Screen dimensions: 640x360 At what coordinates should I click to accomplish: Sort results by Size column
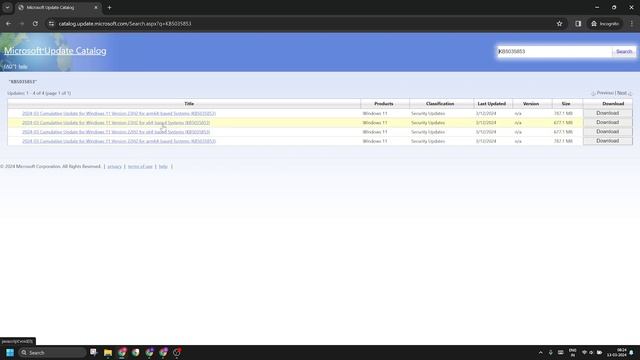[x=566, y=104]
